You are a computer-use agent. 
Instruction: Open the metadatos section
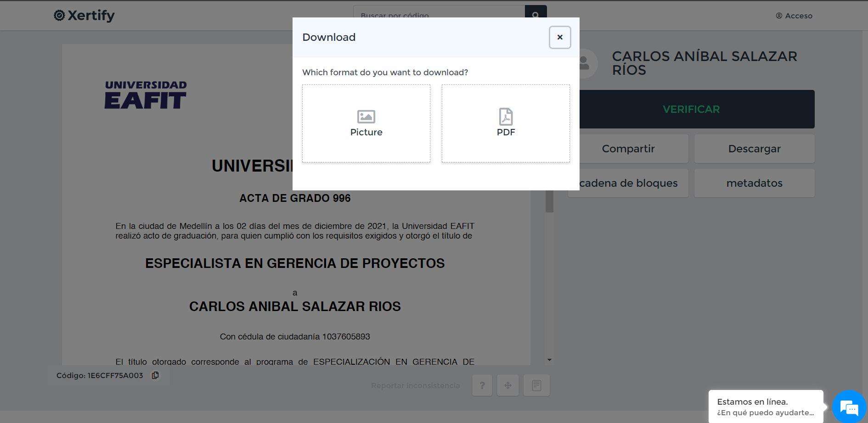tap(754, 183)
